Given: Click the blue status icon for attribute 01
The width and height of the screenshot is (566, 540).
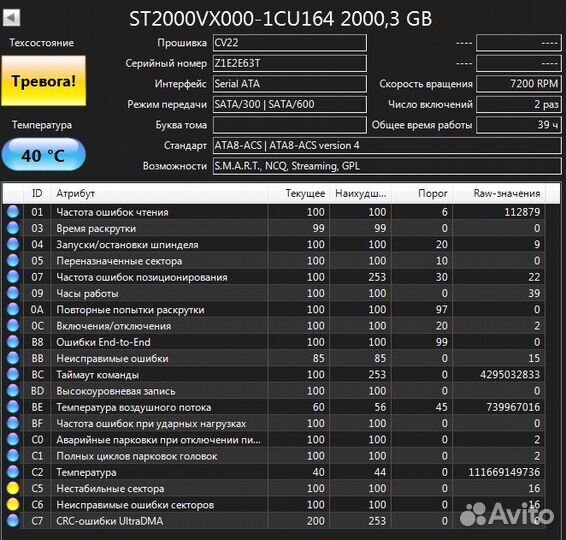Looking at the screenshot, I should click(13, 212).
